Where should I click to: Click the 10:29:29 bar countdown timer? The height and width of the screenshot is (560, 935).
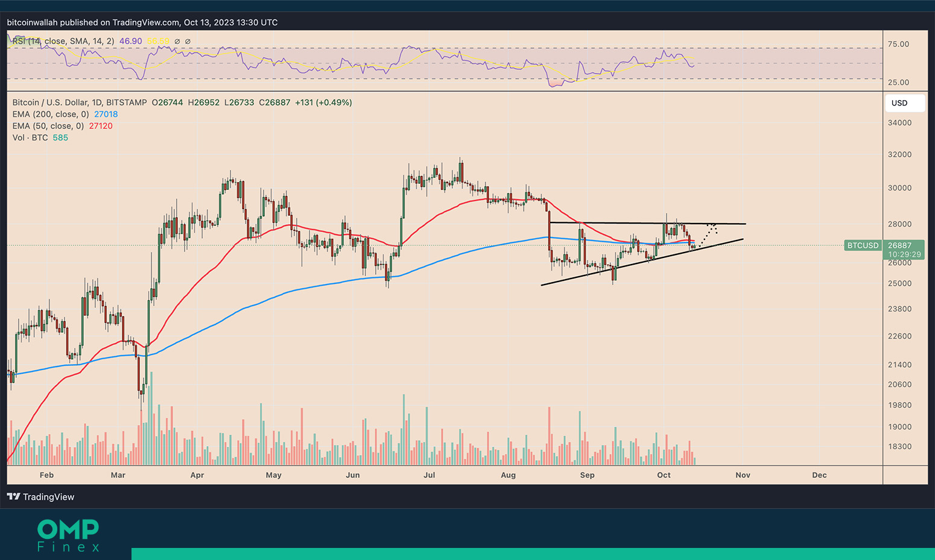tap(904, 254)
